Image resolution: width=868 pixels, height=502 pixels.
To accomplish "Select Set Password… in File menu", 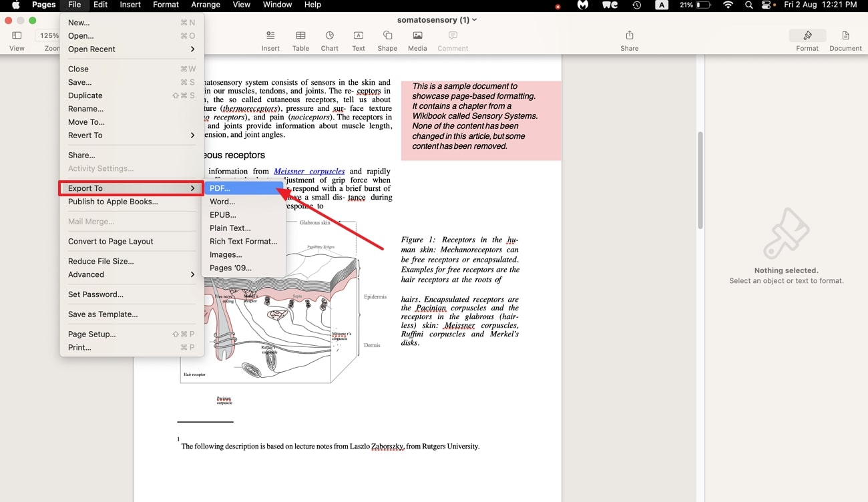I will (x=132, y=294).
